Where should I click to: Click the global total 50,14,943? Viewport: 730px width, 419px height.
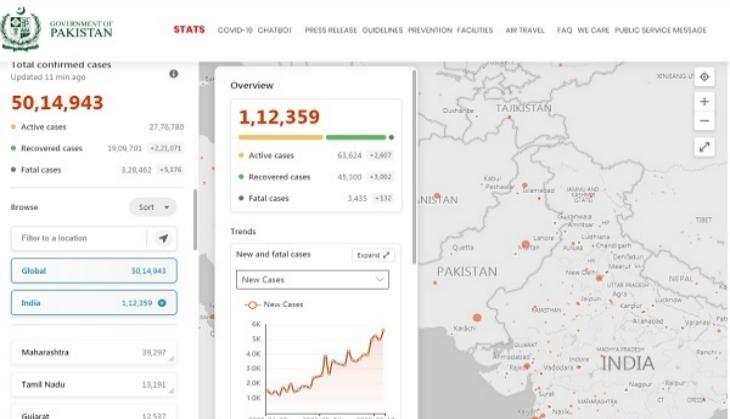coord(57,103)
